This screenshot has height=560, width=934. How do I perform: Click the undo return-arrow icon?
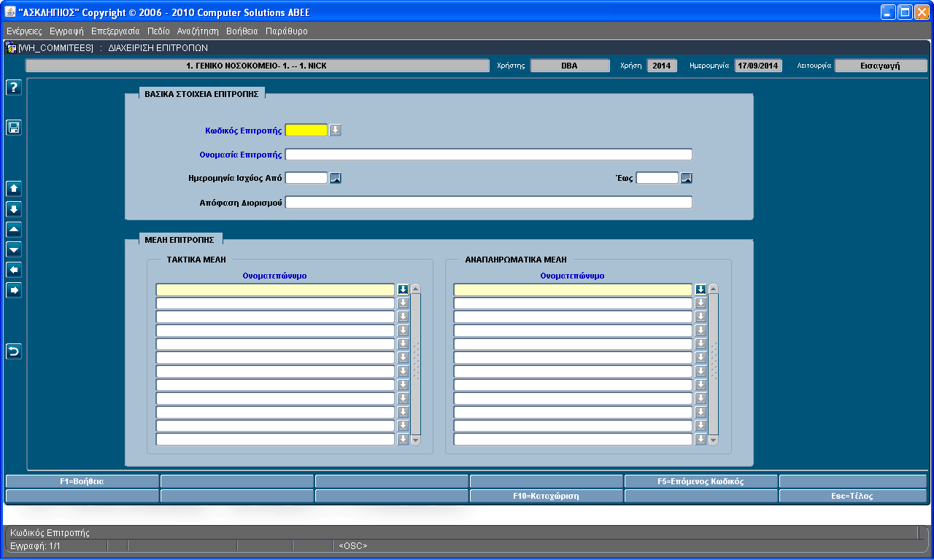[x=14, y=352]
